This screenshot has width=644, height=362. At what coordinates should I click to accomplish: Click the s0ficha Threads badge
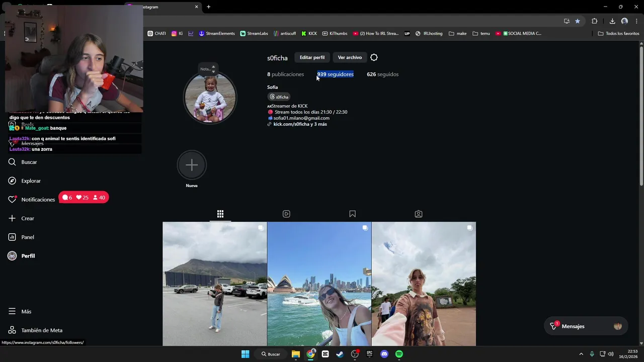(279, 97)
